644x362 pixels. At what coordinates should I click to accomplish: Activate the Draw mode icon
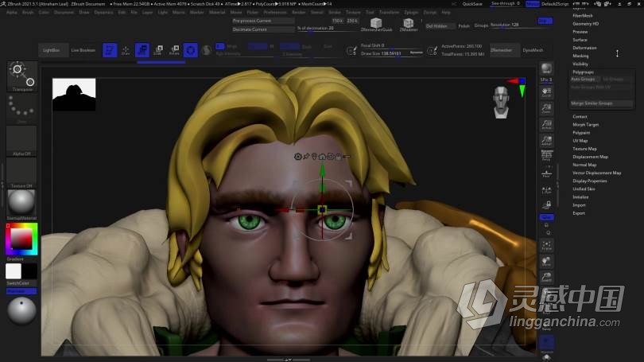(126, 50)
